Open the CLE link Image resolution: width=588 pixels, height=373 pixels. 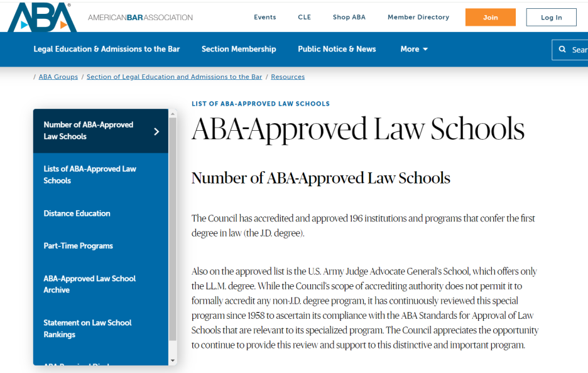pyautogui.click(x=304, y=17)
